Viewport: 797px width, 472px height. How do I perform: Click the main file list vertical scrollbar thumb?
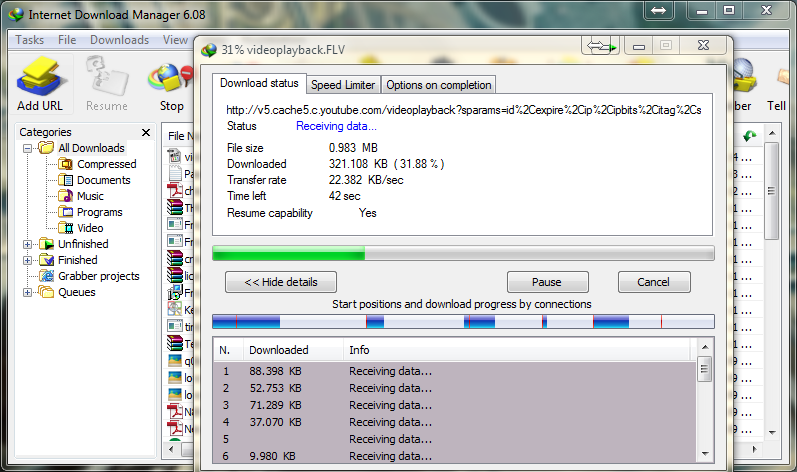click(x=771, y=191)
